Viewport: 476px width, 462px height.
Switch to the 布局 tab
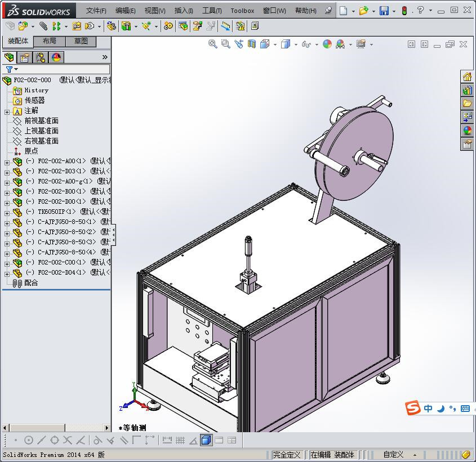(49, 41)
